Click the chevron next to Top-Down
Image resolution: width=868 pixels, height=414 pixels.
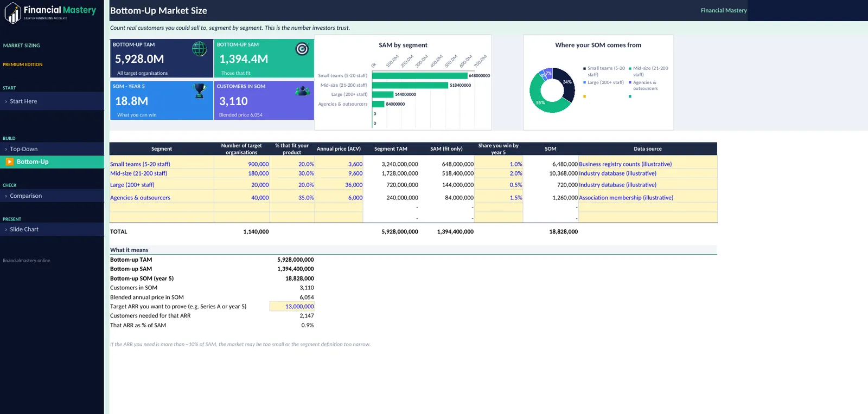pyautogui.click(x=6, y=149)
